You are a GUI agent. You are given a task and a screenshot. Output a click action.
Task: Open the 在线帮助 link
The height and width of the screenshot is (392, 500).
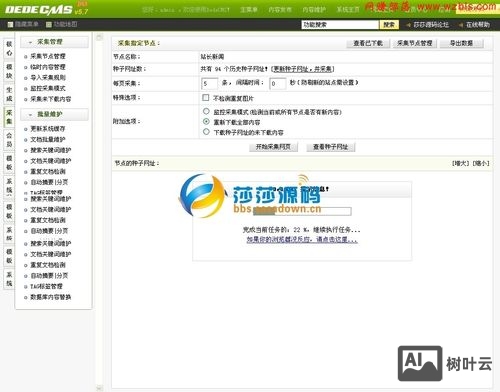coord(478,25)
